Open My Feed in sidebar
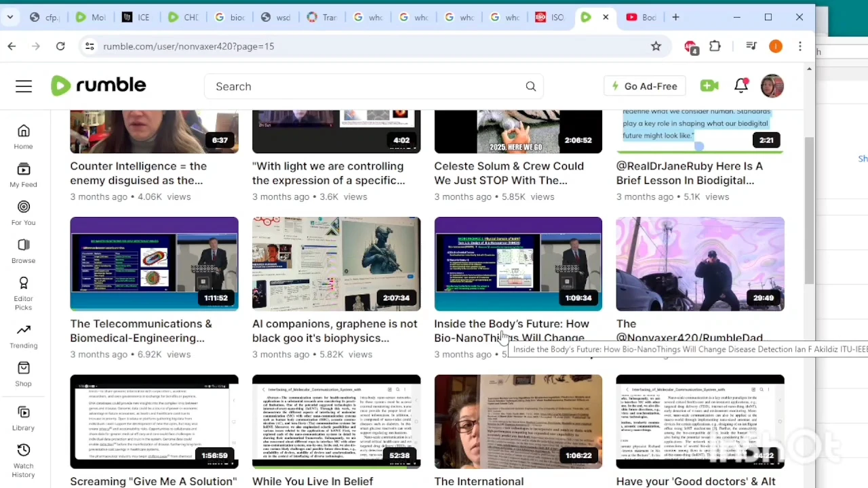868x488 pixels. point(23,174)
